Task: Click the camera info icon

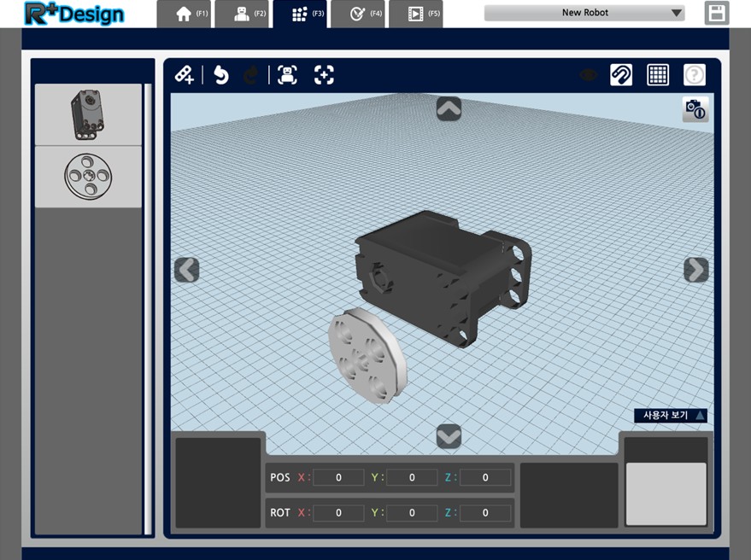Action: point(695,109)
